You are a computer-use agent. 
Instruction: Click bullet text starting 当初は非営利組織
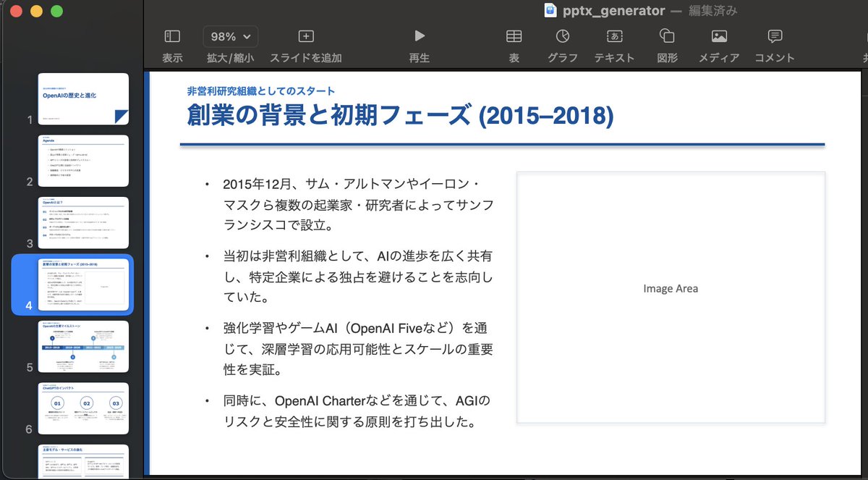357,277
